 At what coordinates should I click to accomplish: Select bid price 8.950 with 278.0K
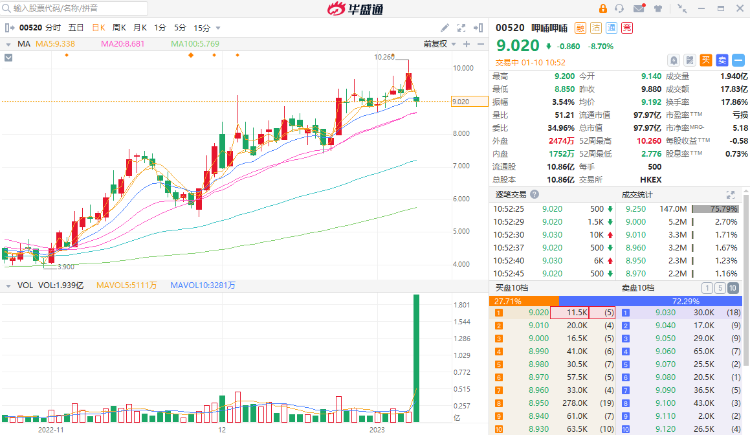552,403
